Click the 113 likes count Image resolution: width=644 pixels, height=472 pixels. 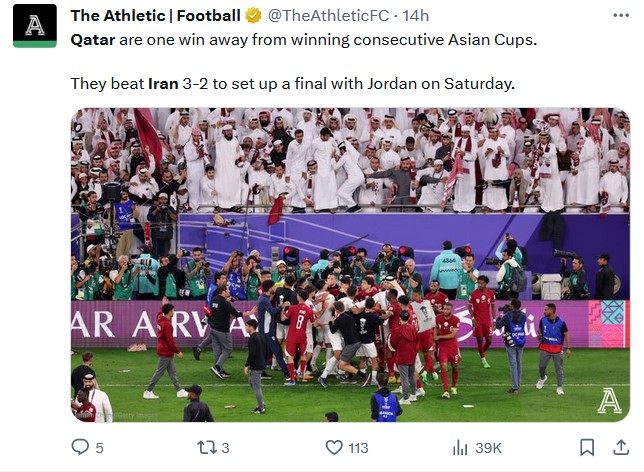[x=358, y=448]
